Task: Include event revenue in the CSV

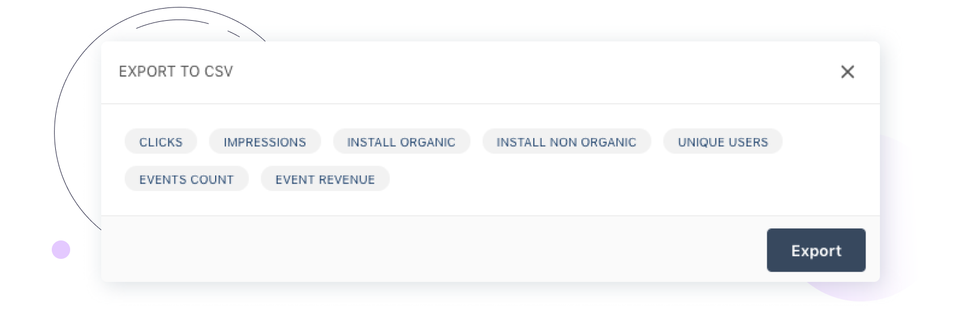Action: (325, 179)
